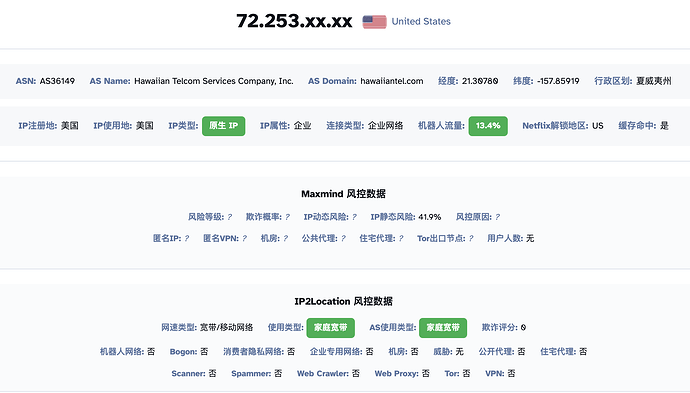Click the Spammer label
Image resolution: width=690 pixels, height=393 pixels.
[x=251, y=374]
